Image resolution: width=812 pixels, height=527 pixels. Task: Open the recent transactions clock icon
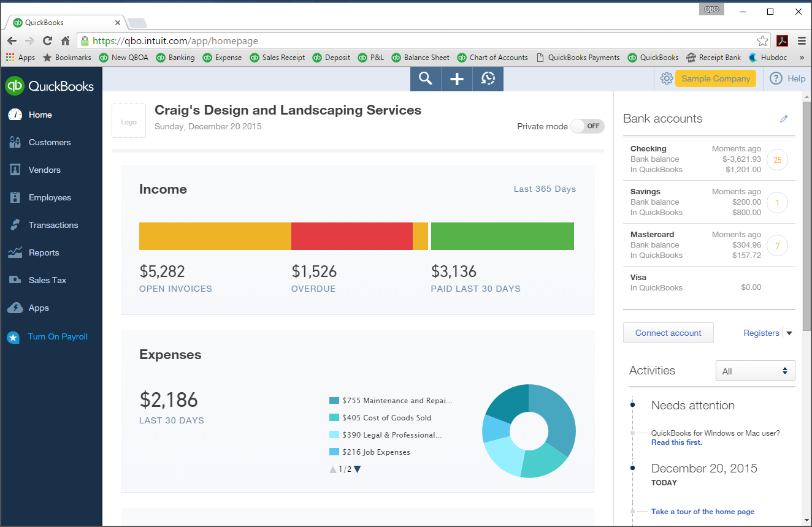tap(488, 78)
